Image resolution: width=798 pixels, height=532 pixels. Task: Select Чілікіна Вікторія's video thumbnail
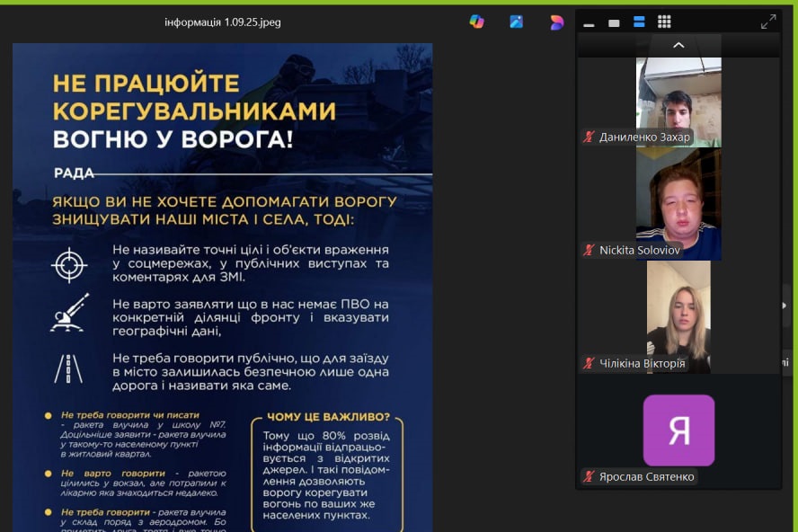[x=678, y=317]
